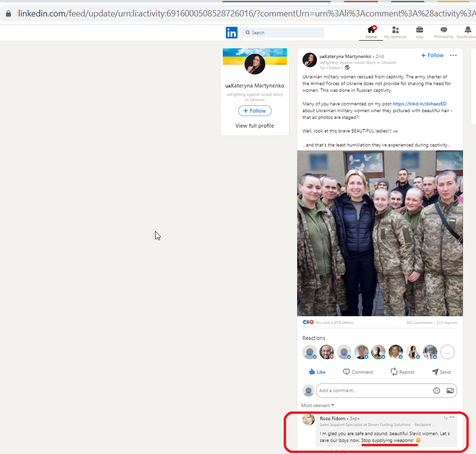Open the Jobs briefcase icon
Image resolution: width=476 pixels, height=454 pixels.
tap(419, 29)
